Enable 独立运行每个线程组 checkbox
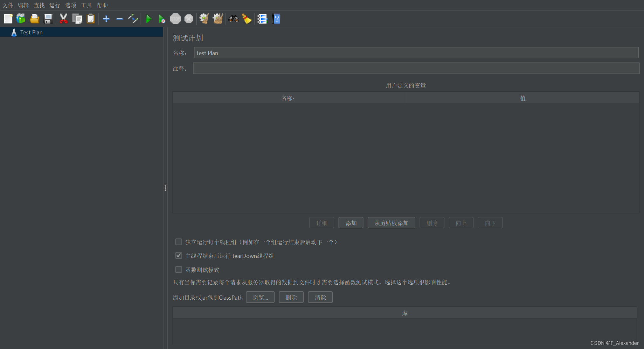This screenshot has height=349, width=644. tap(179, 242)
